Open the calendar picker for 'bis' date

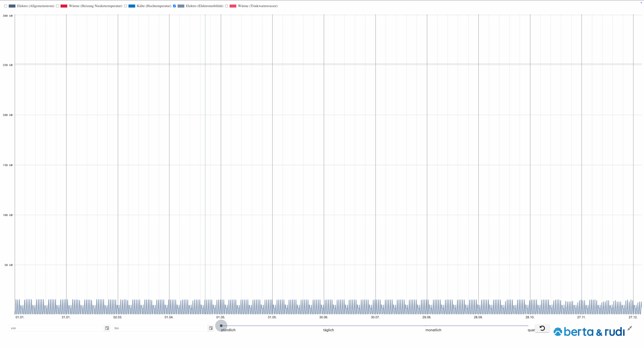point(211,328)
